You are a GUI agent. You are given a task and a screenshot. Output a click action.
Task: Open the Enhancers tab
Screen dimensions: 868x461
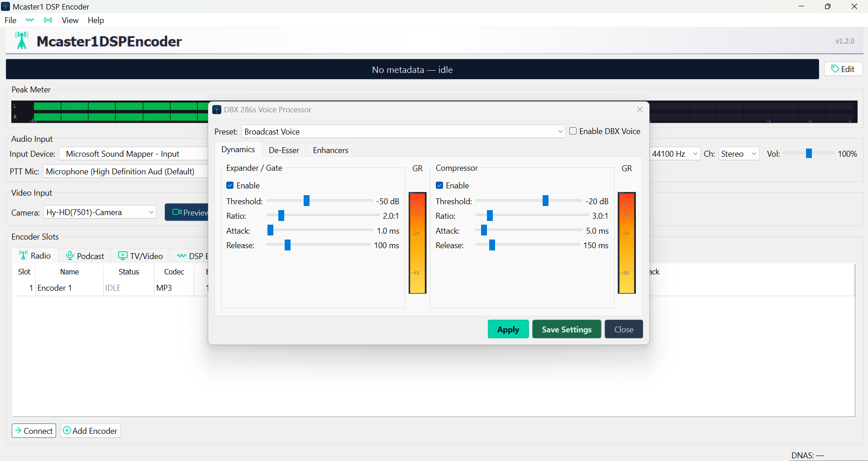(330, 150)
